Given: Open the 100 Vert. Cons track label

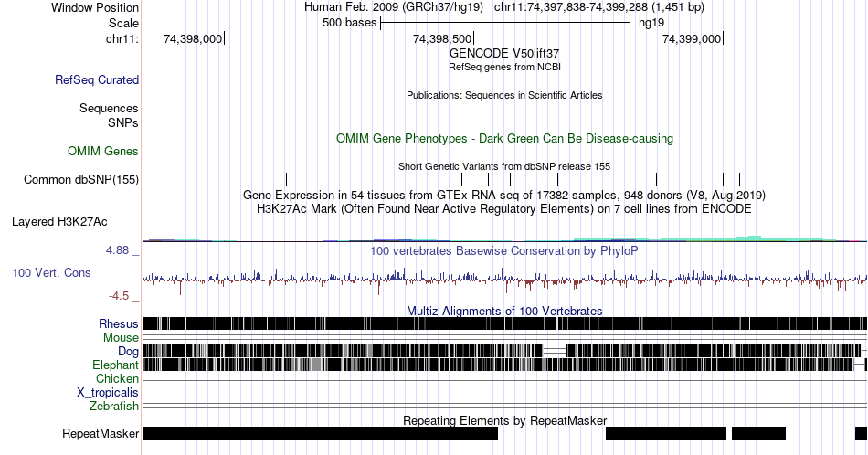Looking at the screenshot, I should pos(51,272).
